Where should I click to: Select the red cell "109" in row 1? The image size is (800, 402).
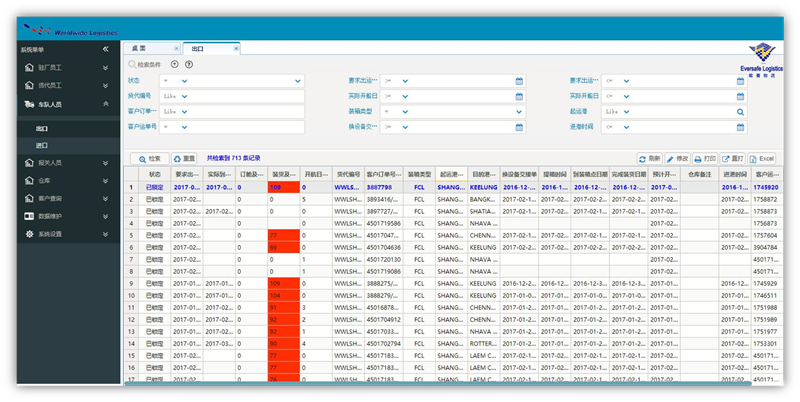[x=284, y=187]
